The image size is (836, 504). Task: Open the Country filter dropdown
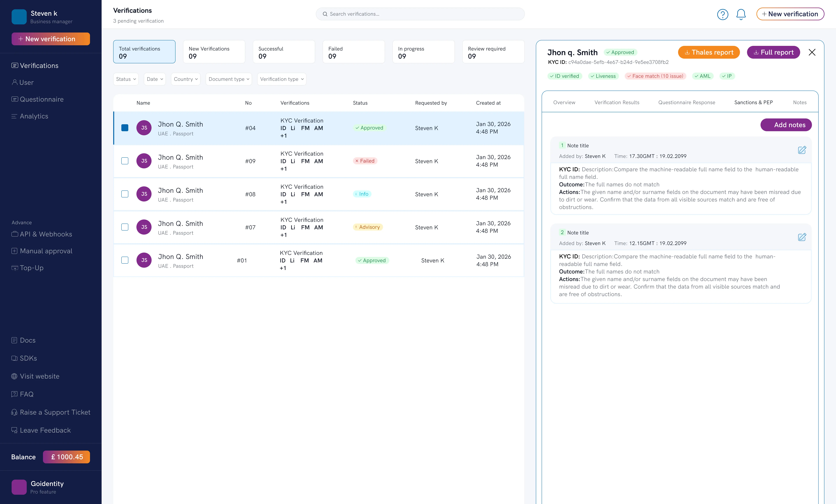coord(186,79)
